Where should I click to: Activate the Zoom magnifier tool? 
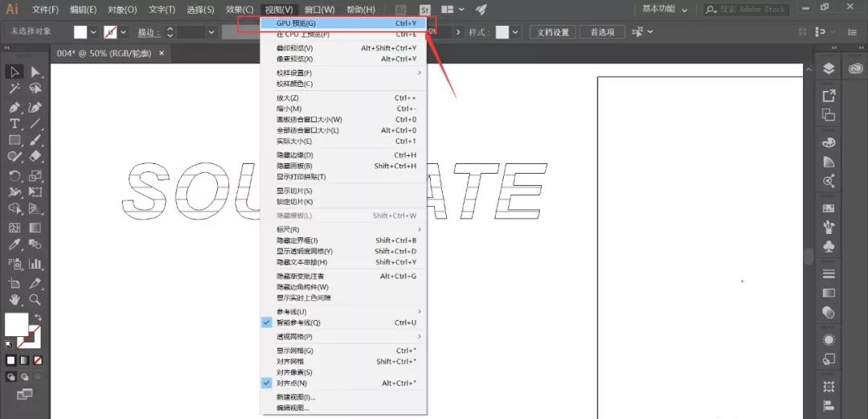click(x=35, y=300)
